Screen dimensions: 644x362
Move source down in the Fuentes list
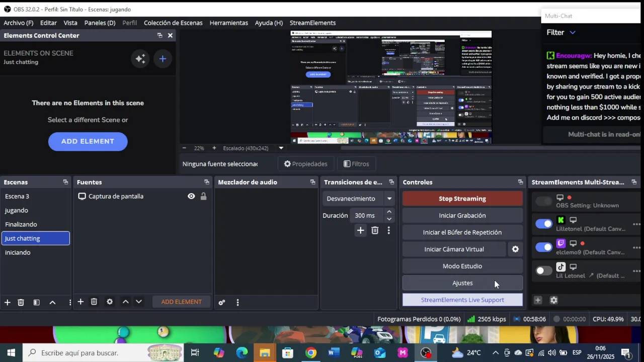point(139,302)
